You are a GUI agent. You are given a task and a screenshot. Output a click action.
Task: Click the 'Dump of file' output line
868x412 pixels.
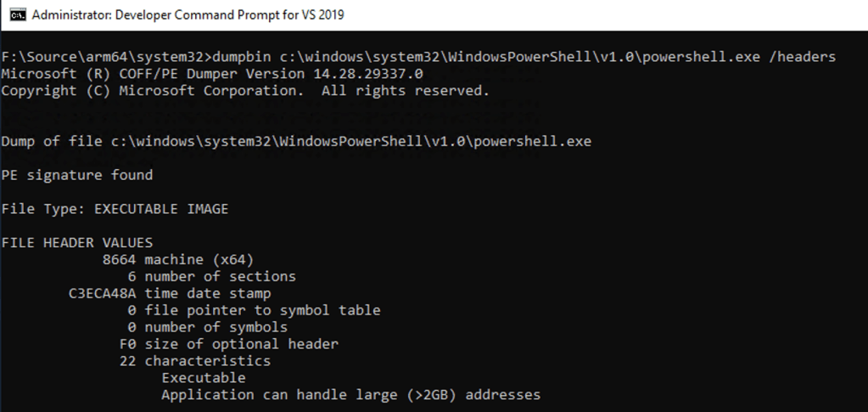click(295, 141)
